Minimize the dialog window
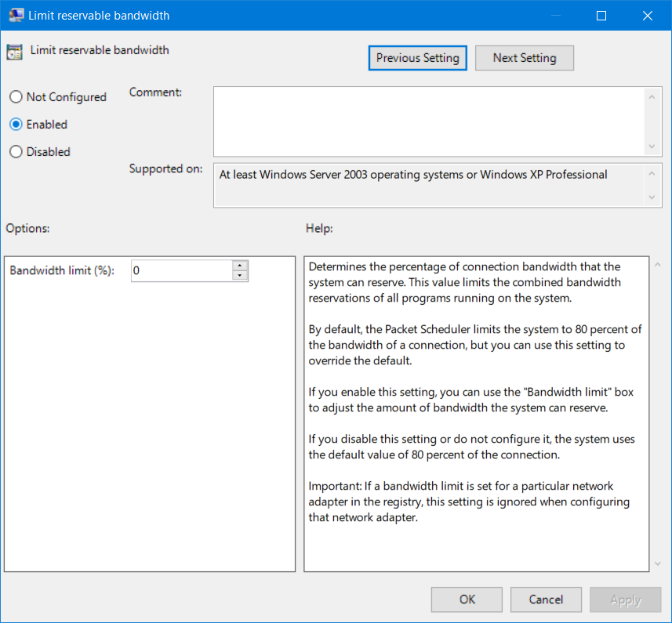Viewport: 672px width, 623px height. click(555, 16)
